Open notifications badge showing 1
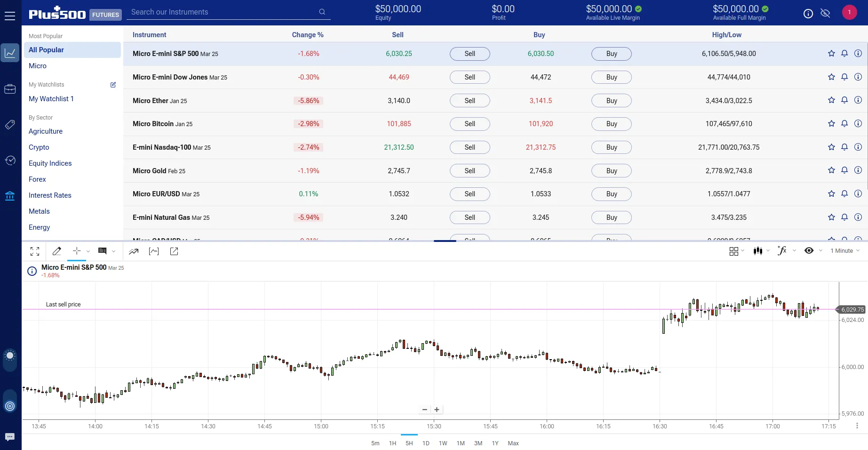Screen dimensions: 868x450 point(849,12)
